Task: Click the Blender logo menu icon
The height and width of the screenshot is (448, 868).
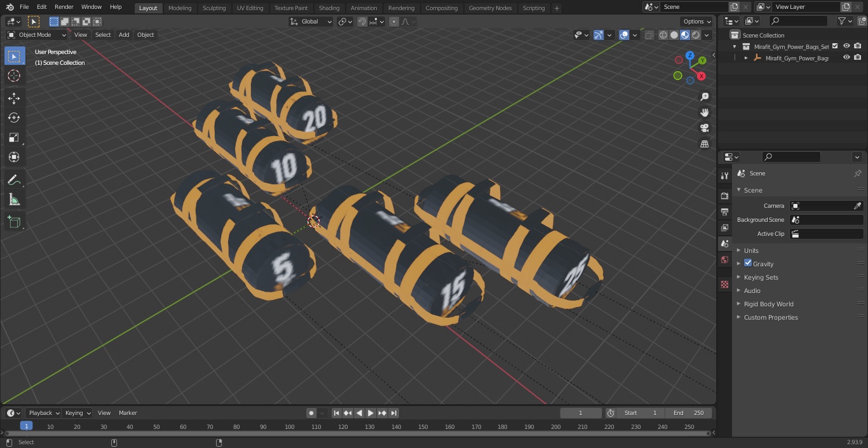Action: point(10,7)
